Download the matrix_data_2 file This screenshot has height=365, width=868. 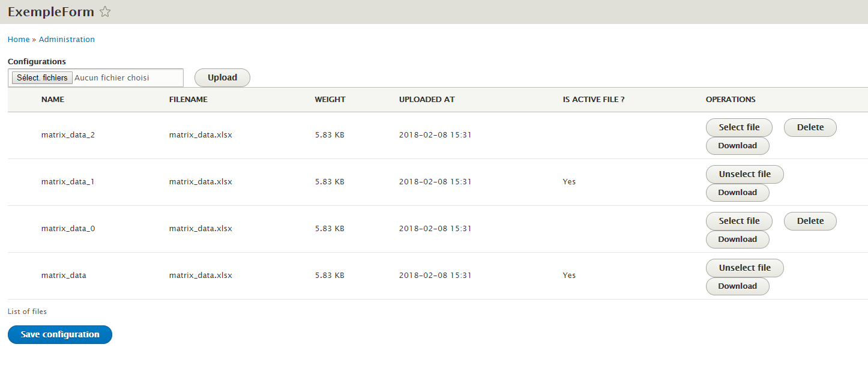coord(737,145)
